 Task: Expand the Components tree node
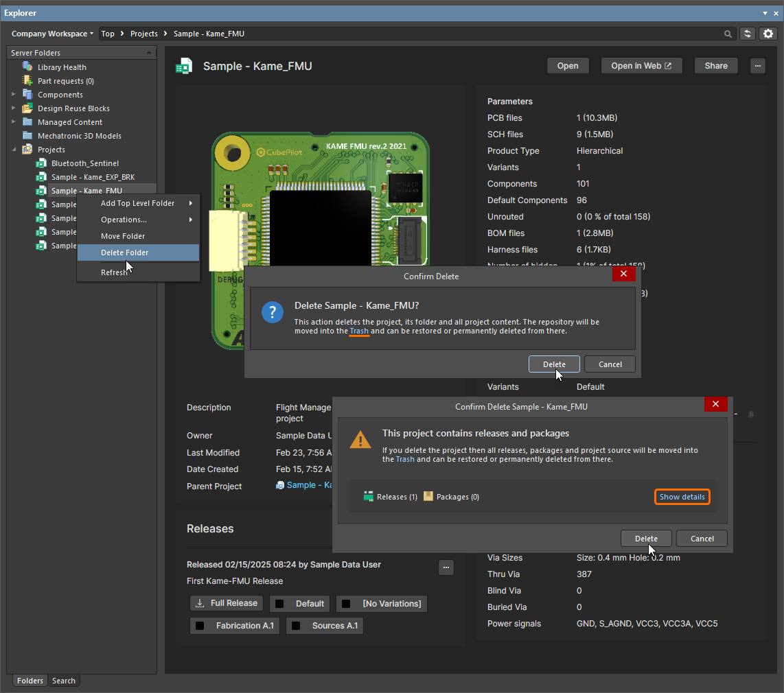pos(14,95)
